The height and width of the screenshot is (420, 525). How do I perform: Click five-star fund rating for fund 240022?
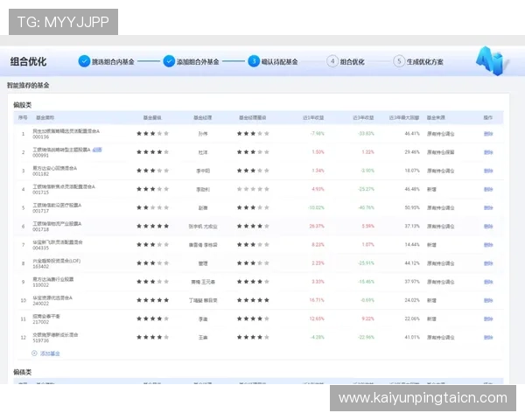click(152, 300)
